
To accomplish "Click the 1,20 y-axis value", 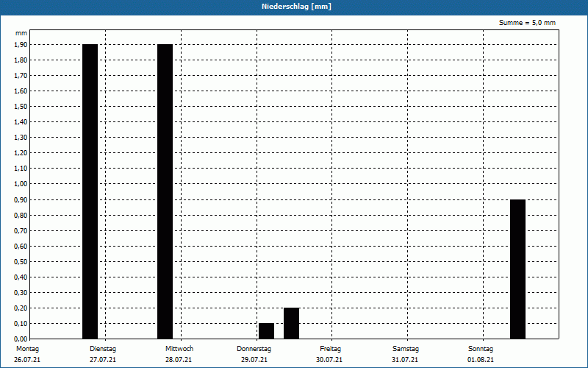I will [21, 153].
